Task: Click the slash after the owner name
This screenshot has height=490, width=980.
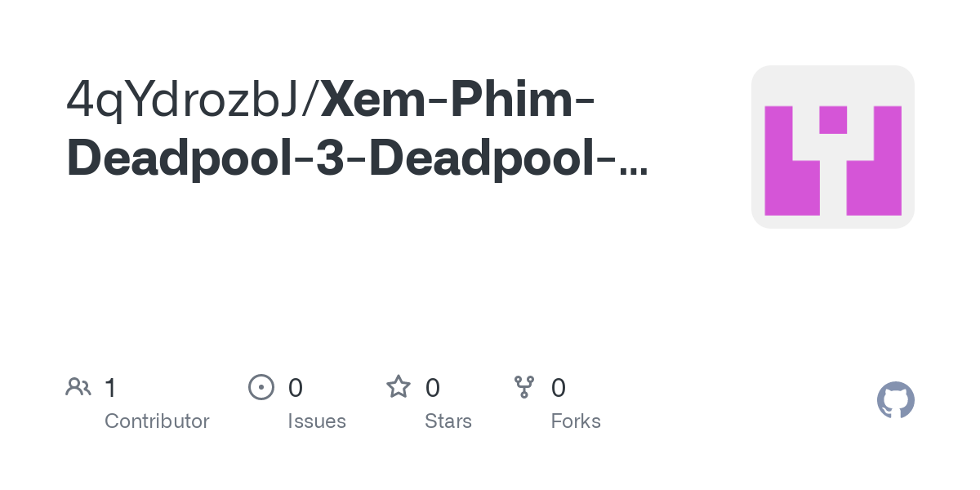Action: pos(311,100)
